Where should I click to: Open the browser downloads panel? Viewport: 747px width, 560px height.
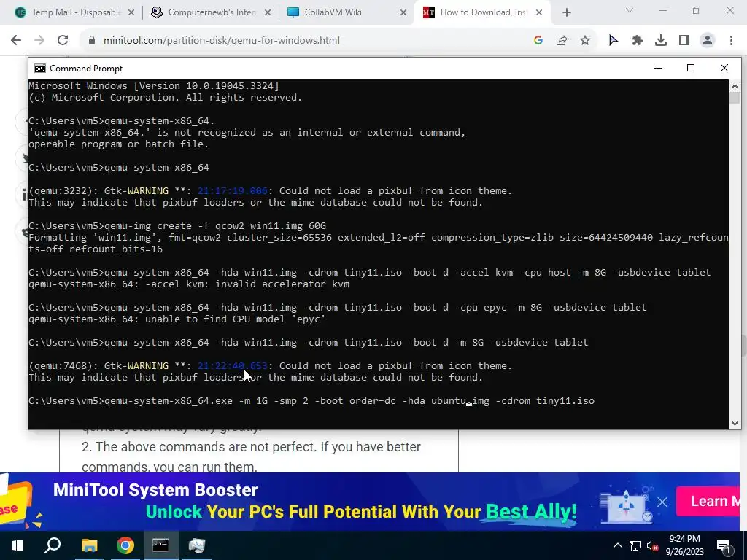(x=661, y=41)
